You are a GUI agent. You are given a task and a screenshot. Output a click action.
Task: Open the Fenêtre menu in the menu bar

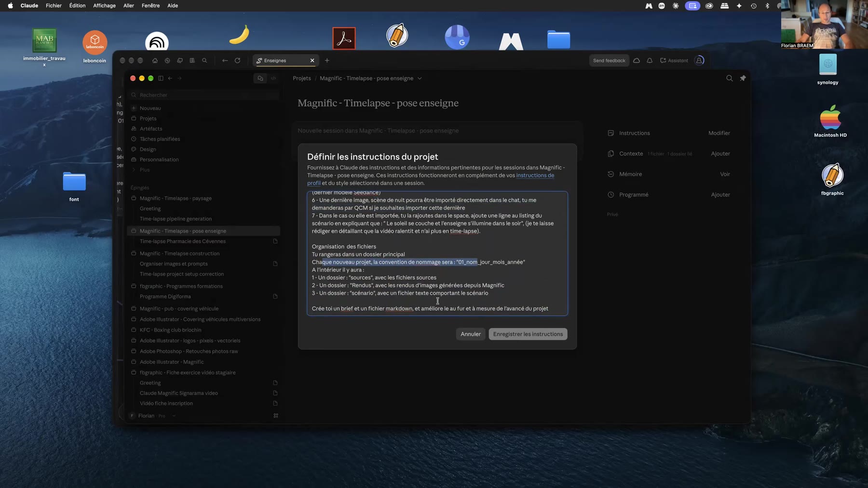point(150,6)
